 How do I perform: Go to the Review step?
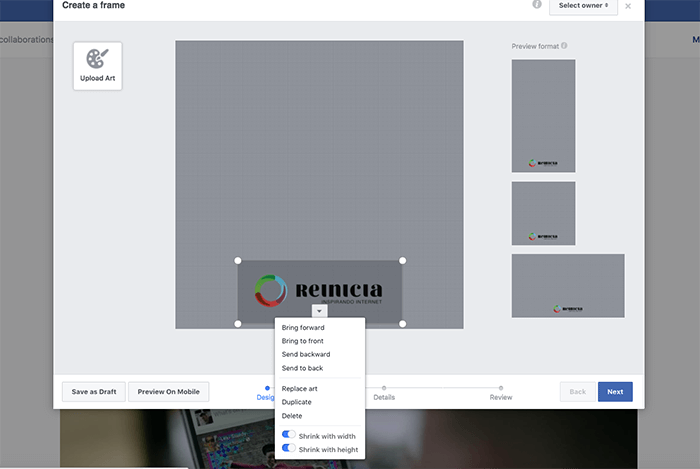click(501, 393)
